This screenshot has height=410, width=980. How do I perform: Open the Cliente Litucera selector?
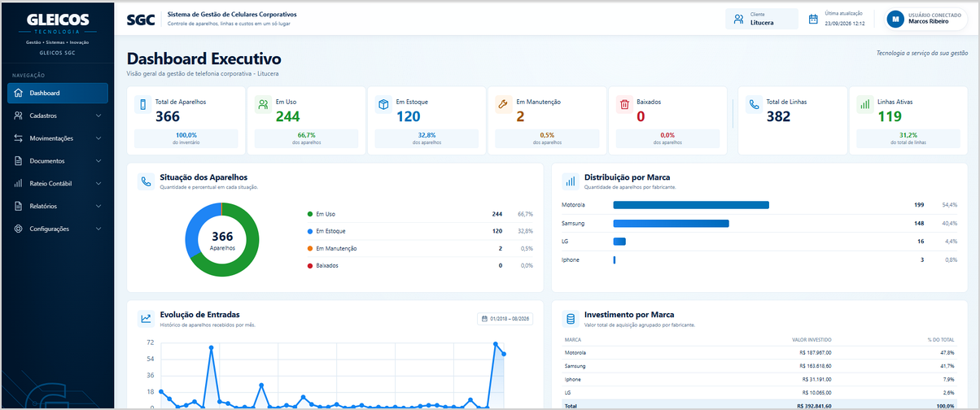[x=762, y=19]
